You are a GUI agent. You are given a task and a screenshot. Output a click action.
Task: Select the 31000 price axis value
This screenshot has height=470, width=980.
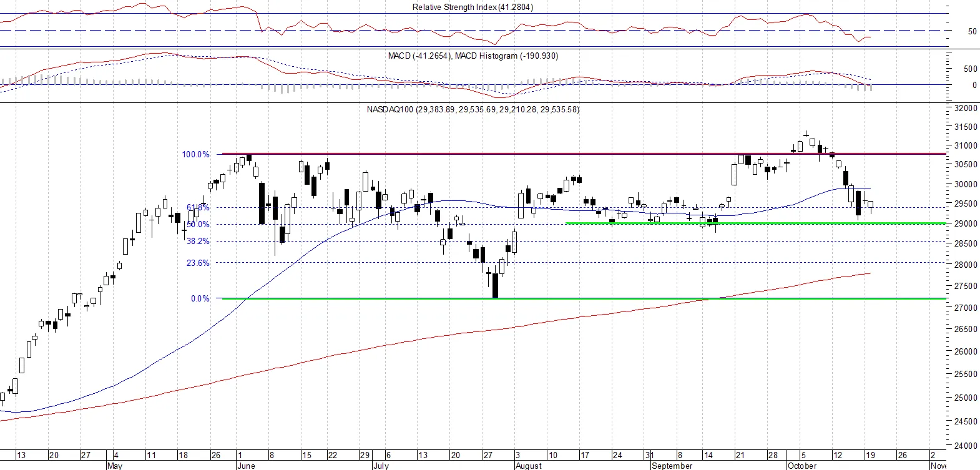[966, 146]
